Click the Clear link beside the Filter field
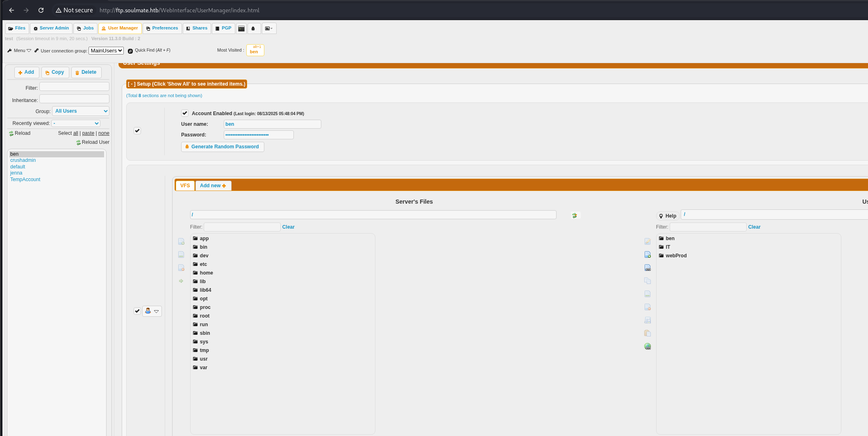 (x=288, y=227)
